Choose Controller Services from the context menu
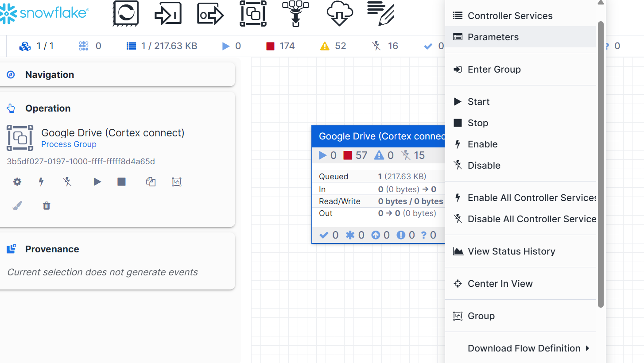Image resolution: width=644 pixels, height=363 pixels. (x=520, y=16)
